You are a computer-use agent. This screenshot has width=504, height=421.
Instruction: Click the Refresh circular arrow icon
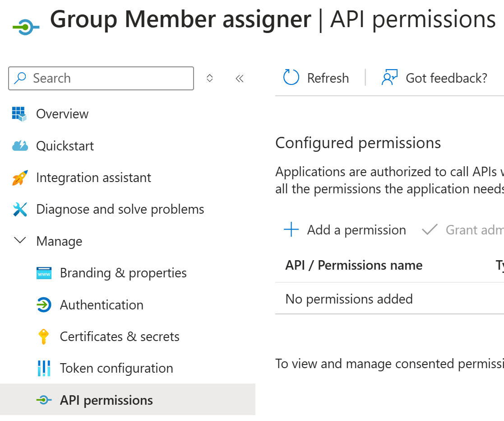tap(291, 77)
